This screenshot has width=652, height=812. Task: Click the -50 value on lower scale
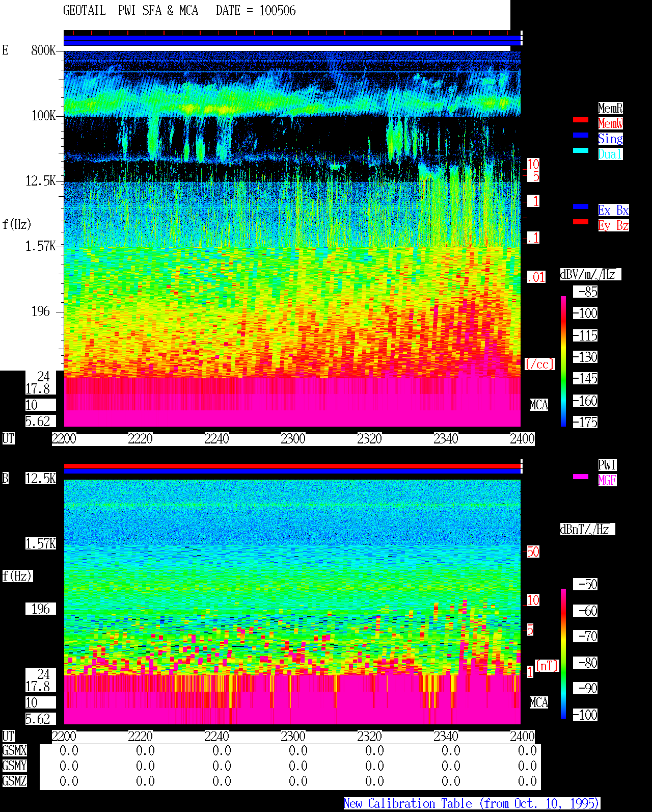[586, 584]
